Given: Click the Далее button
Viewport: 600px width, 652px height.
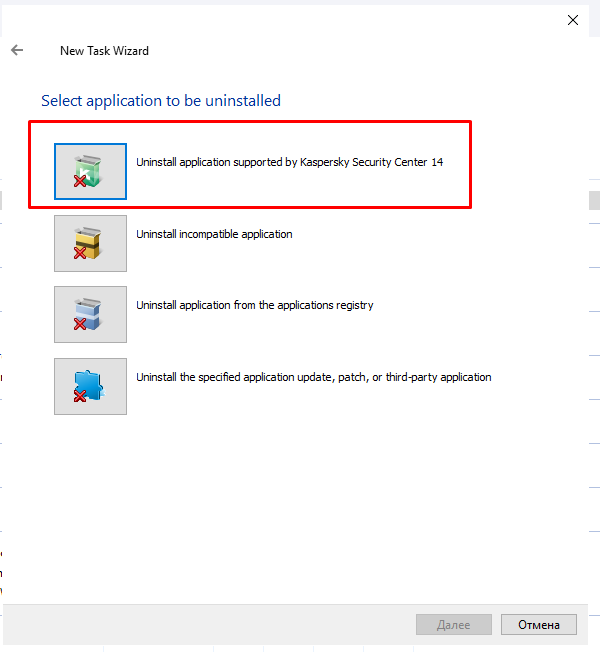Looking at the screenshot, I should (x=454, y=625).
